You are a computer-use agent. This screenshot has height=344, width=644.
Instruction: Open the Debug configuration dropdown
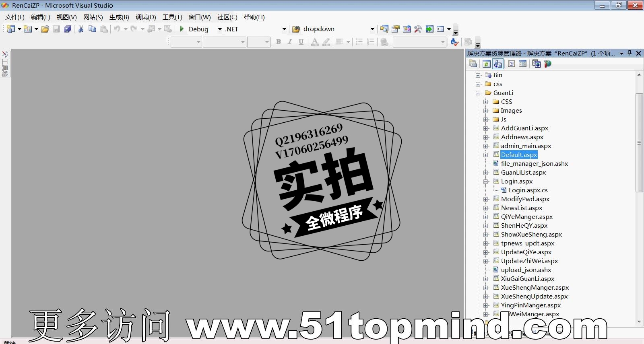tap(220, 29)
